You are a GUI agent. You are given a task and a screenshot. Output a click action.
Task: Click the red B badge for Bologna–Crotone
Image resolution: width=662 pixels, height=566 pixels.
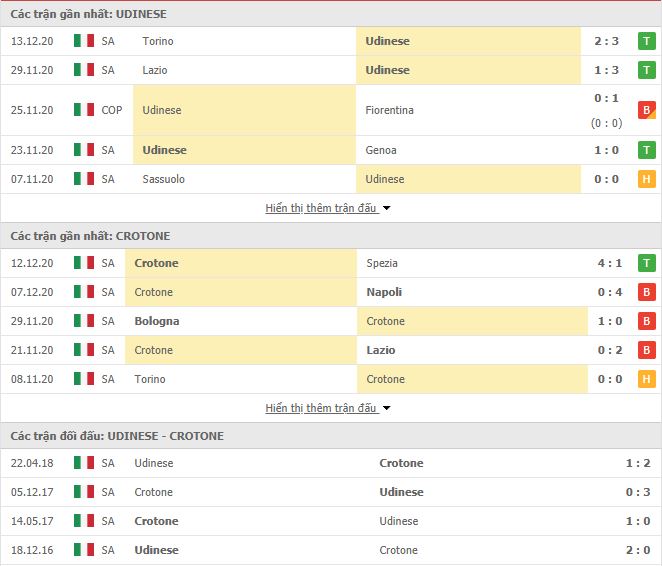[x=647, y=321]
